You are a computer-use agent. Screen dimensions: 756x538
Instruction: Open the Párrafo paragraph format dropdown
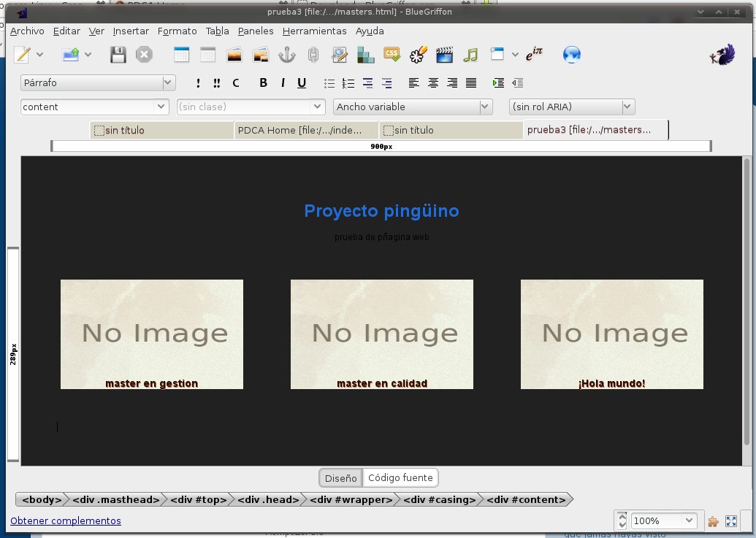coord(98,82)
